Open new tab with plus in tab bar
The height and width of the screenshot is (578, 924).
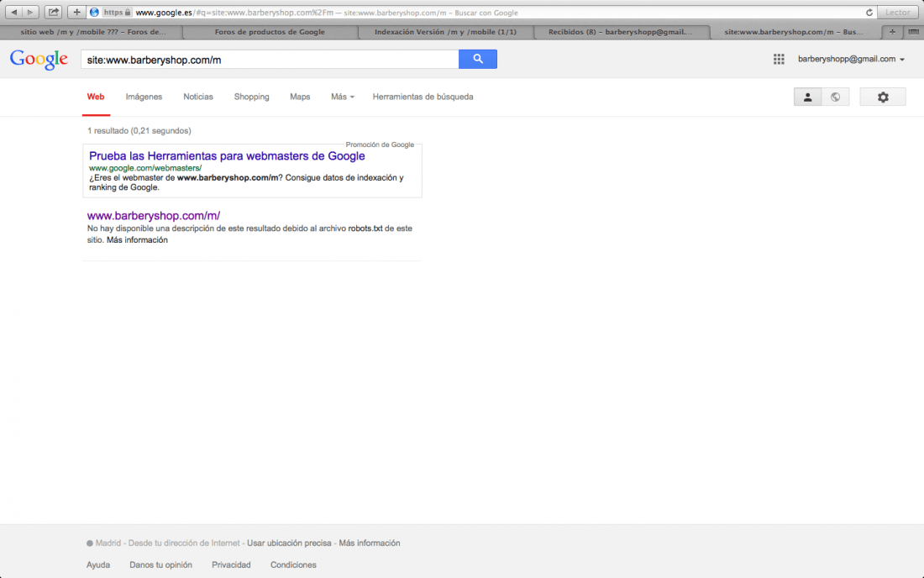(x=892, y=32)
